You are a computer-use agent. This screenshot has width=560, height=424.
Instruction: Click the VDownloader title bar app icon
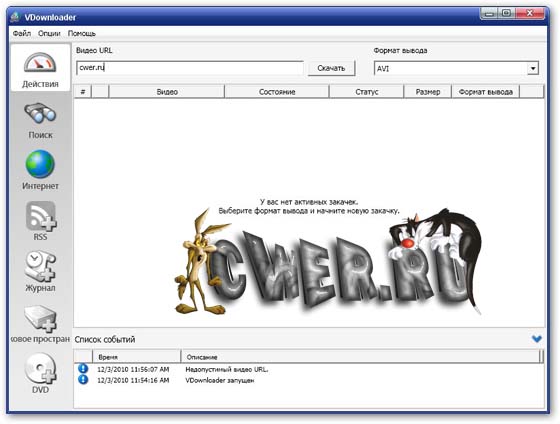(x=15, y=17)
